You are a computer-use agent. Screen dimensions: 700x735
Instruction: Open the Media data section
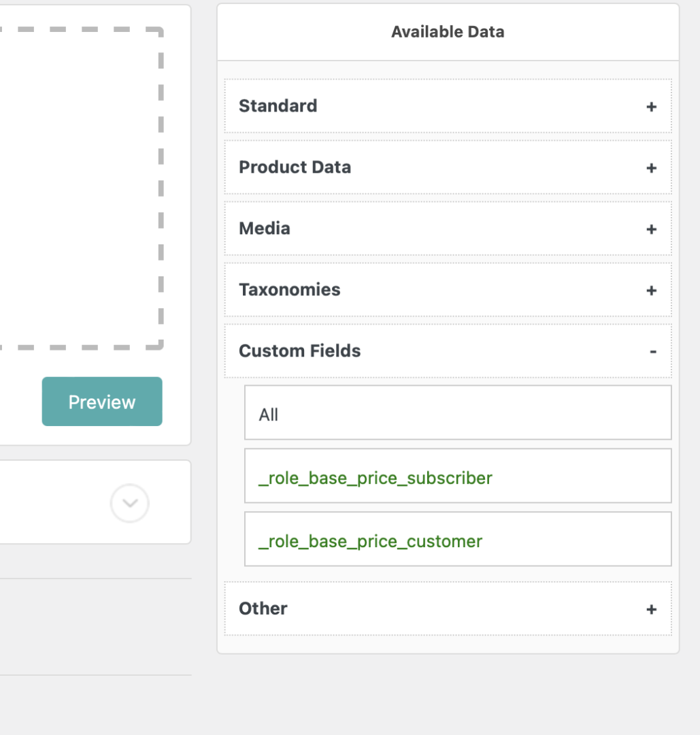pos(448,229)
